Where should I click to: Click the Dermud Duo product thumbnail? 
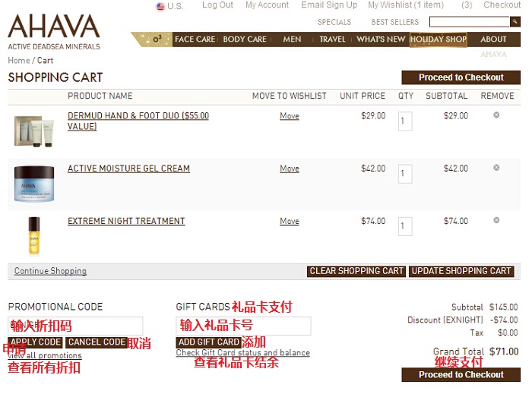[x=34, y=131]
